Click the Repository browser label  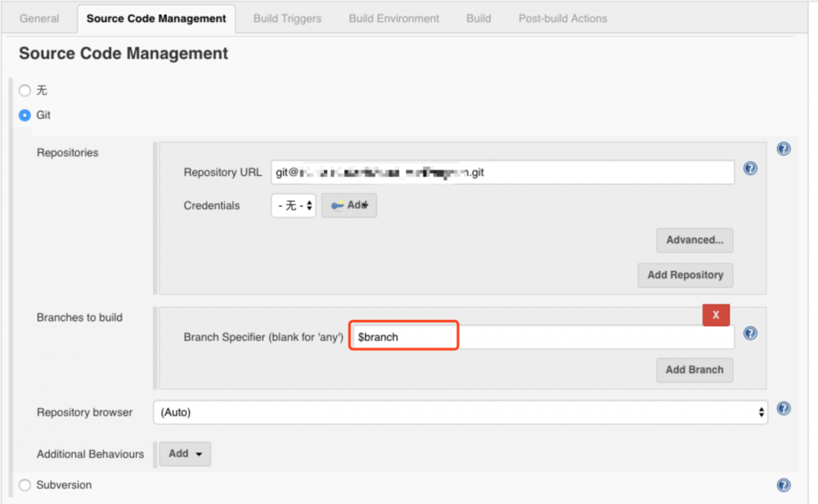[84, 412]
